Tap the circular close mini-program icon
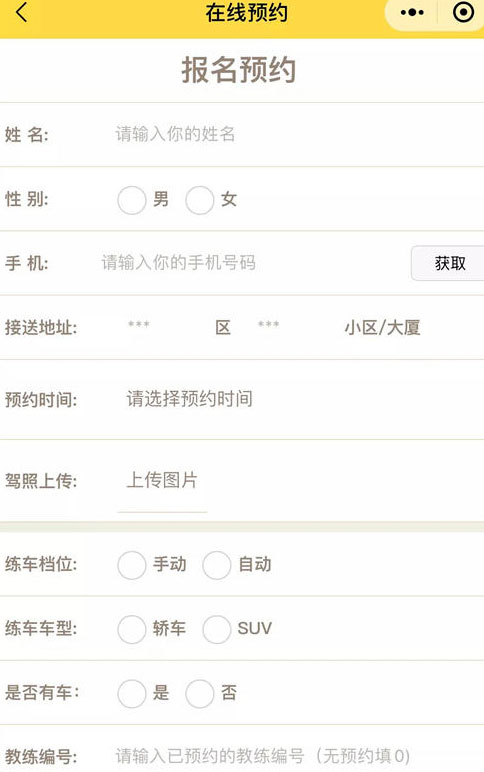The image size is (484, 772). point(463,12)
